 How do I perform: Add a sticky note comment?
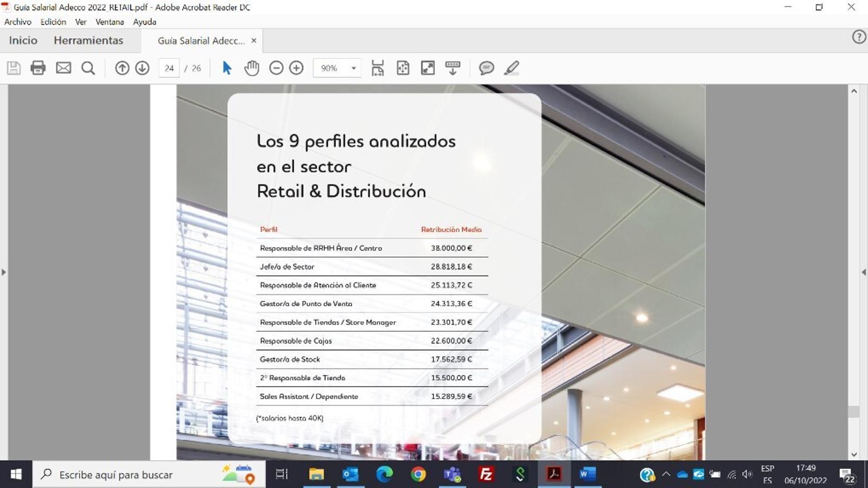pyautogui.click(x=486, y=68)
